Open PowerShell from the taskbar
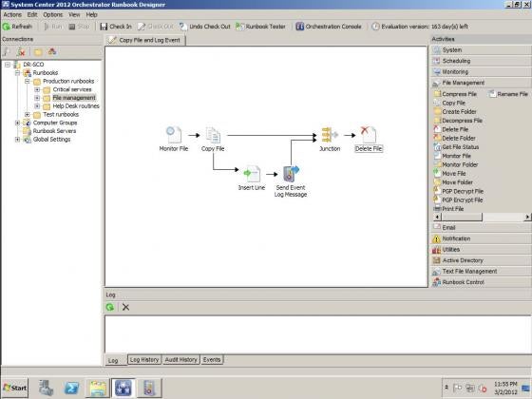532x399 pixels. click(72, 388)
